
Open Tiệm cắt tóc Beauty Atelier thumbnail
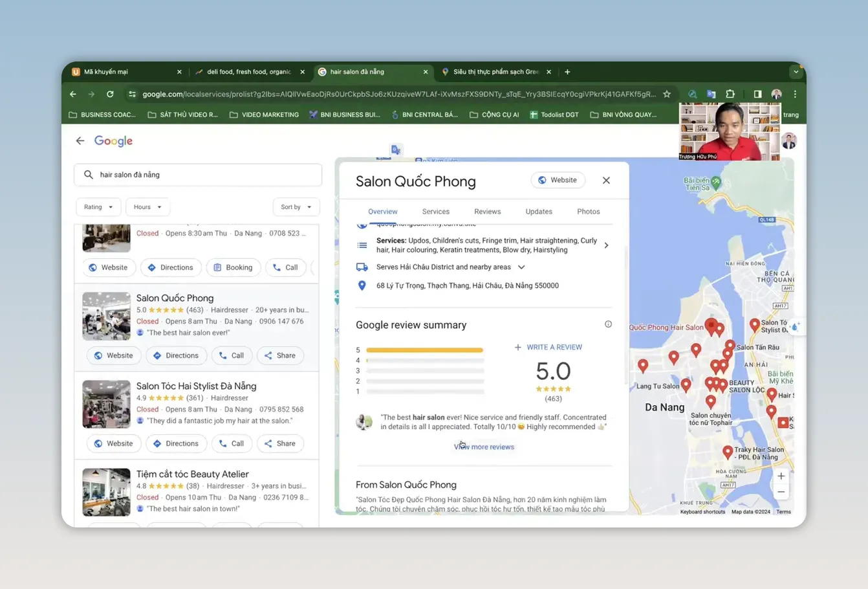pyautogui.click(x=106, y=492)
